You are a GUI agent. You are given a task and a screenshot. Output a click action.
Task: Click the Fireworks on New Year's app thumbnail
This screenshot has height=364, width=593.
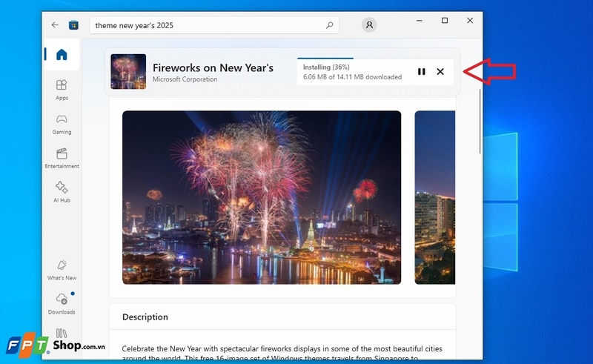click(128, 71)
